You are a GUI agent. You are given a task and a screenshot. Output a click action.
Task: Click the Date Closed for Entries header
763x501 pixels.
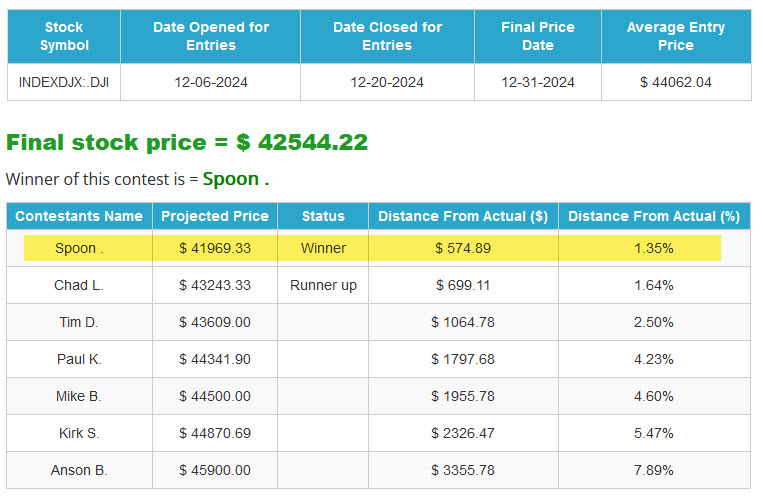click(x=387, y=36)
